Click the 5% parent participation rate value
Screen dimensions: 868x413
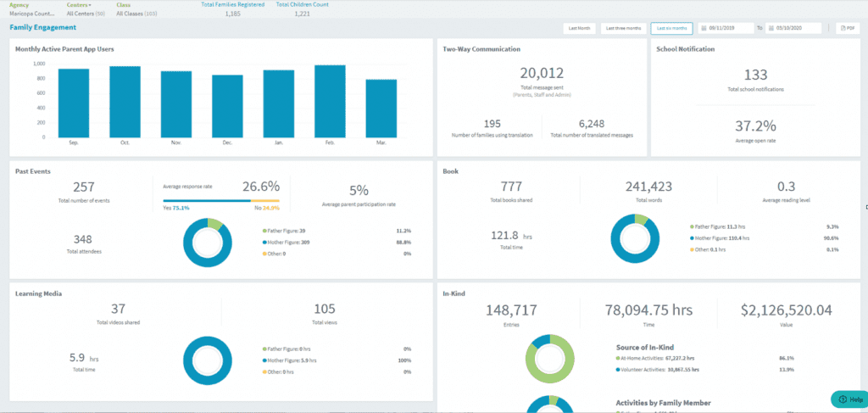[359, 191]
